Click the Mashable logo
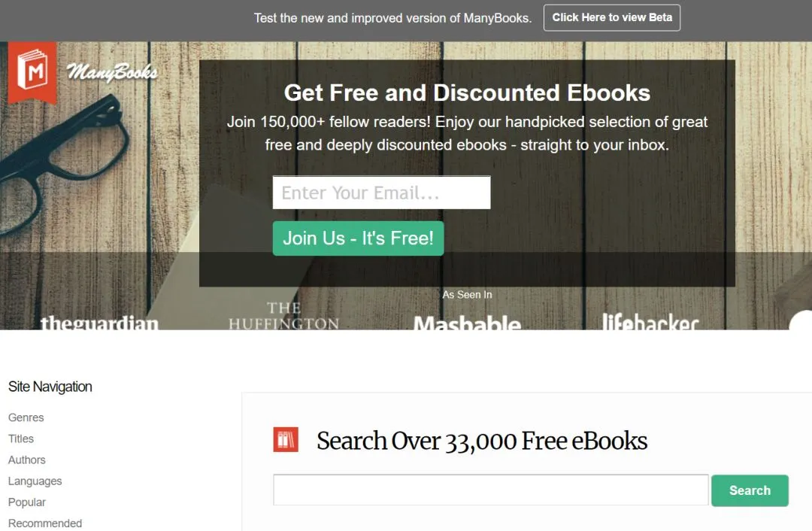 (x=467, y=322)
